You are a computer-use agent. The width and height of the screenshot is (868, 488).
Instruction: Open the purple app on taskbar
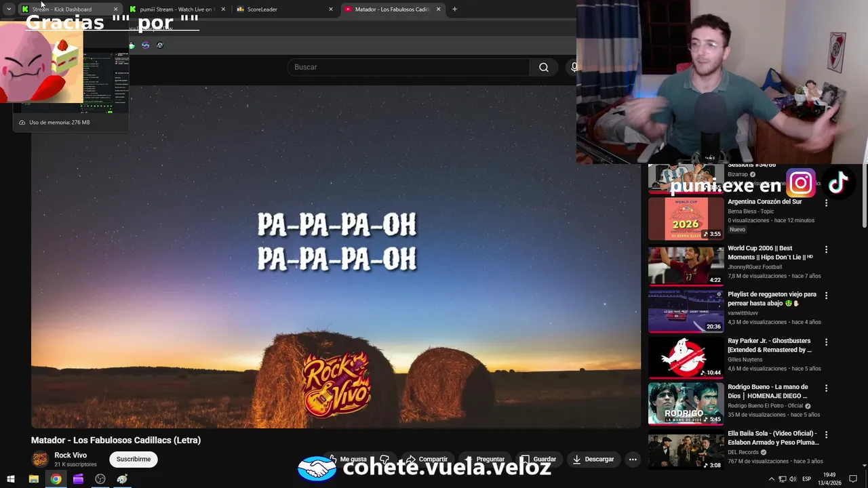78,479
